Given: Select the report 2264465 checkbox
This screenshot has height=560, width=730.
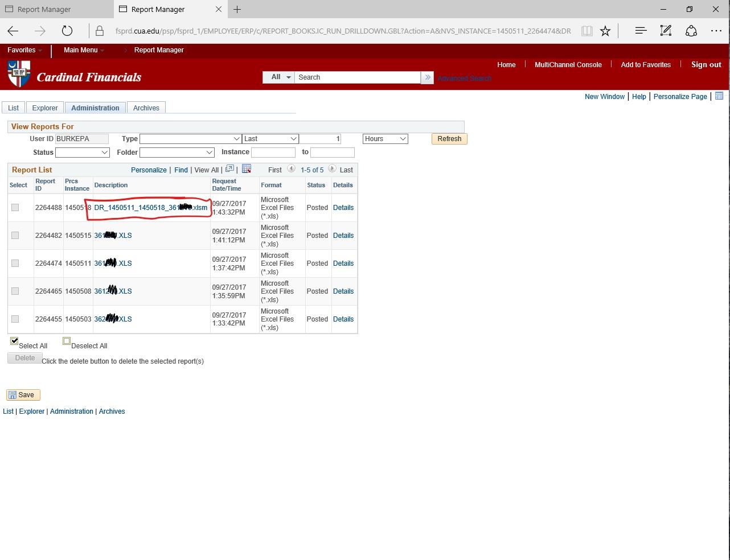Looking at the screenshot, I should (15, 291).
